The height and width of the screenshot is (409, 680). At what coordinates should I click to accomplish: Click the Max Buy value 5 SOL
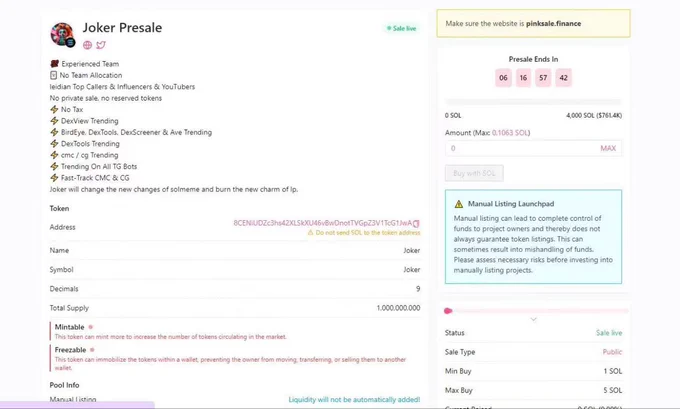click(x=613, y=390)
